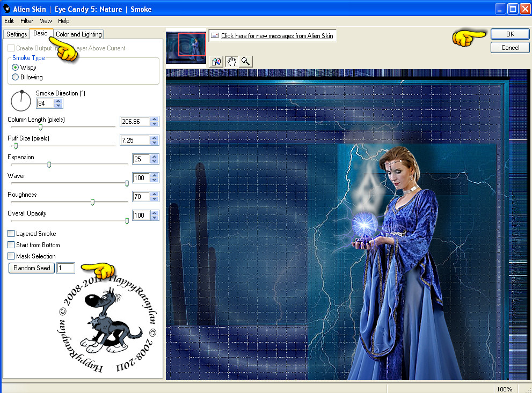Image resolution: width=532 pixels, height=393 pixels.
Task: Click the Column Length slider handle
Action: tap(40, 127)
